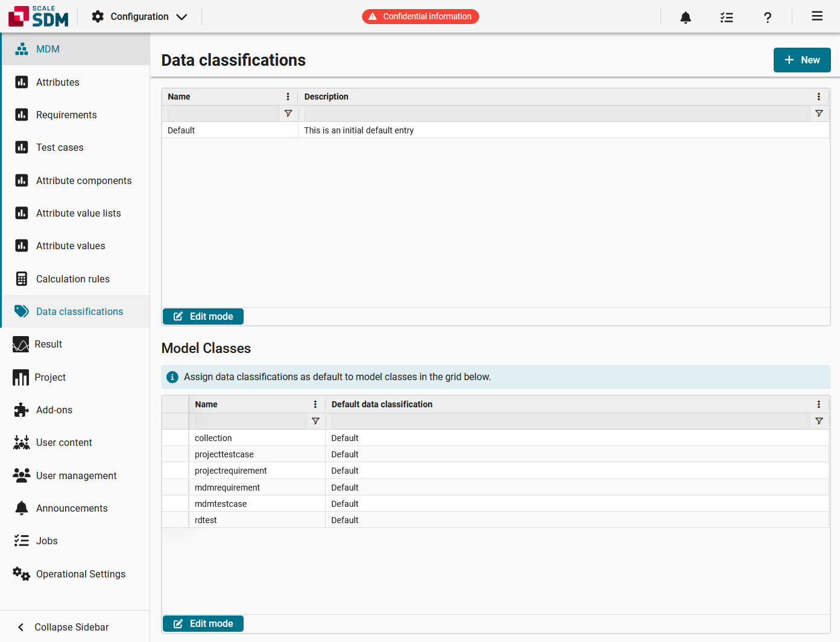The width and height of the screenshot is (840, 642).
Task: Open the help question mark icon
Action: tap(768, 17)
